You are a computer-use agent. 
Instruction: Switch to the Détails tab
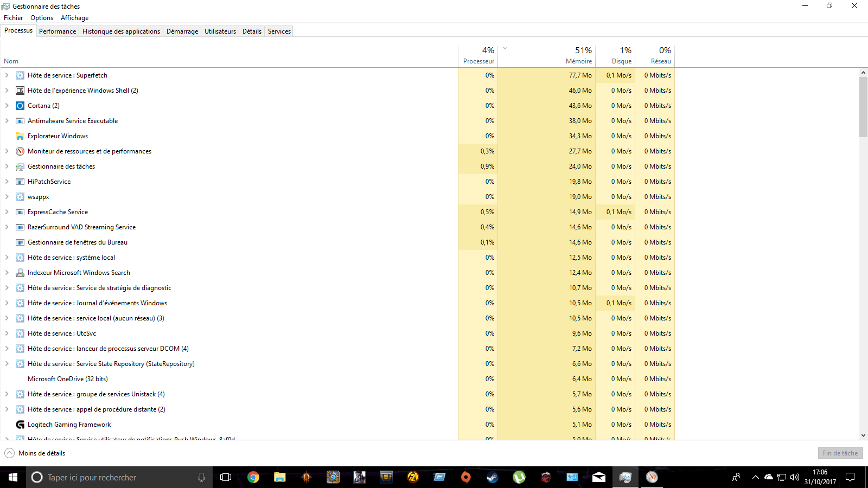point(252,31)
